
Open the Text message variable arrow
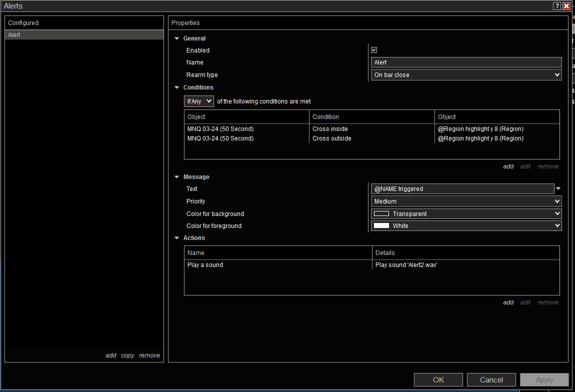click(x=558, y=188)
